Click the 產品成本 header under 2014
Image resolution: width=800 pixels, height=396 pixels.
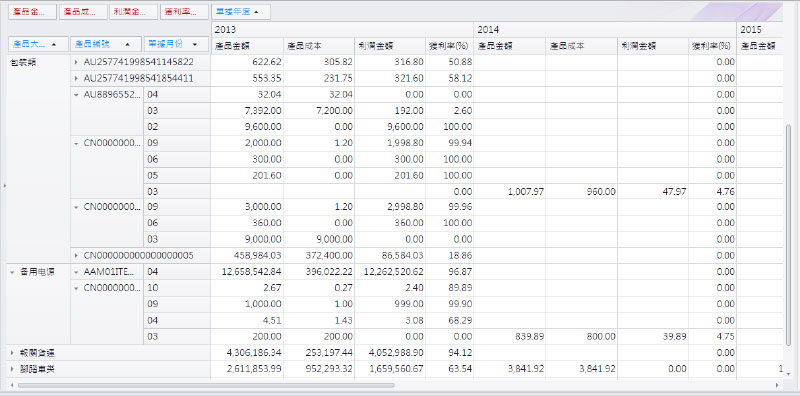pos(582,46)
